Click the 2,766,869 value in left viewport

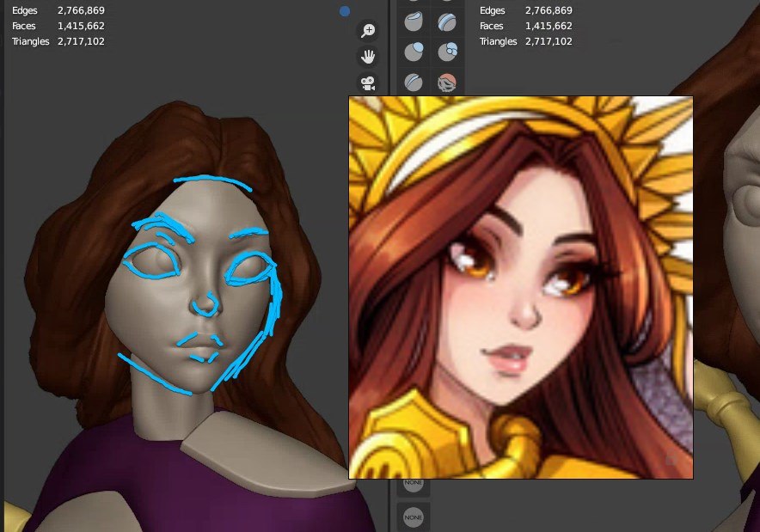[x=81, y=10]
